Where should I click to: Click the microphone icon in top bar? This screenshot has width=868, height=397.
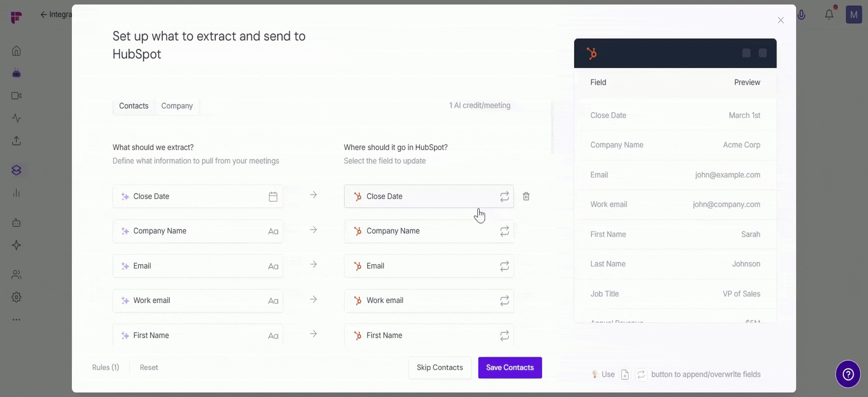(x=802, y=14)
